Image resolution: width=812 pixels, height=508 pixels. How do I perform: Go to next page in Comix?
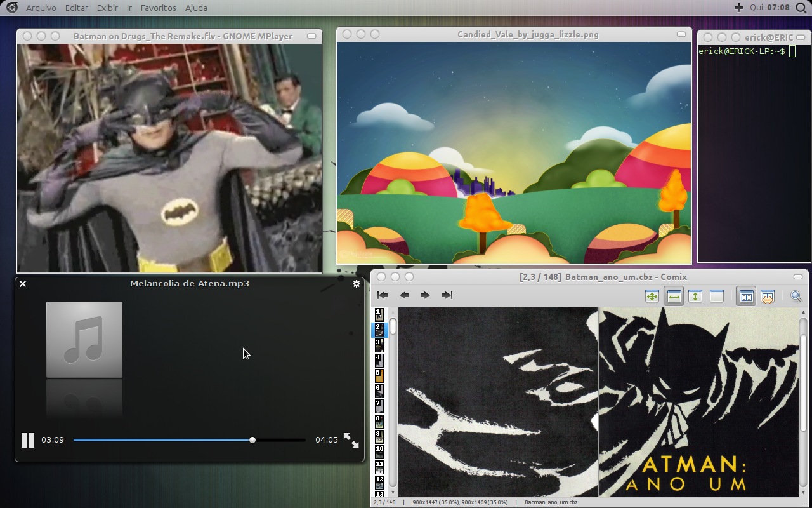coord(426,295)
